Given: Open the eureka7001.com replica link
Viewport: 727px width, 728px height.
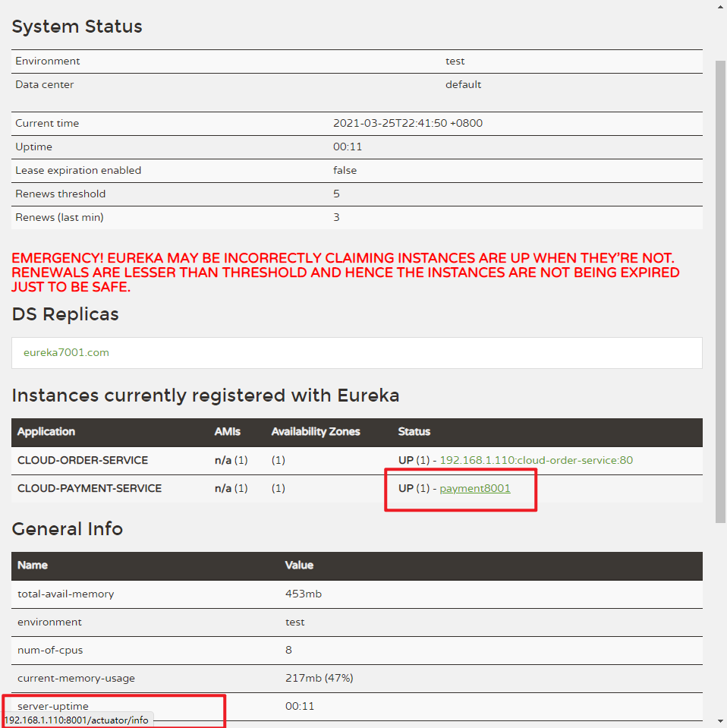Looking at the screenshot, I should (66, 352).
